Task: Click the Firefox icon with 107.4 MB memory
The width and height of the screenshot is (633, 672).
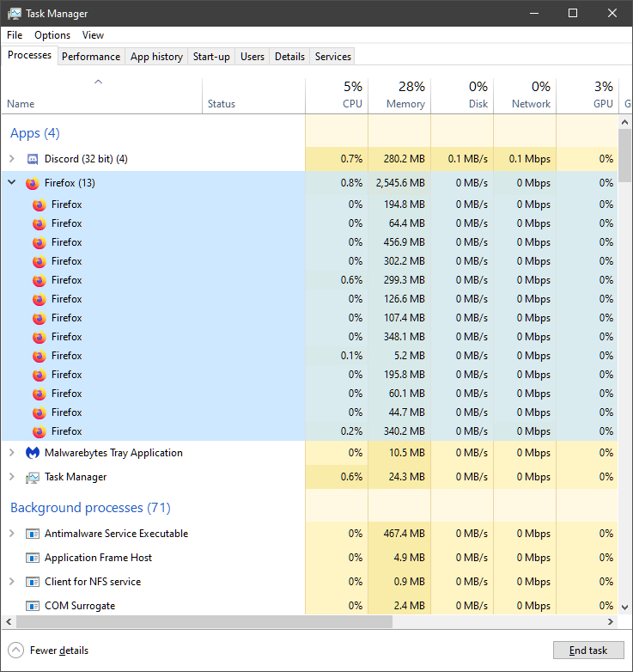Action: pos(40,318)
